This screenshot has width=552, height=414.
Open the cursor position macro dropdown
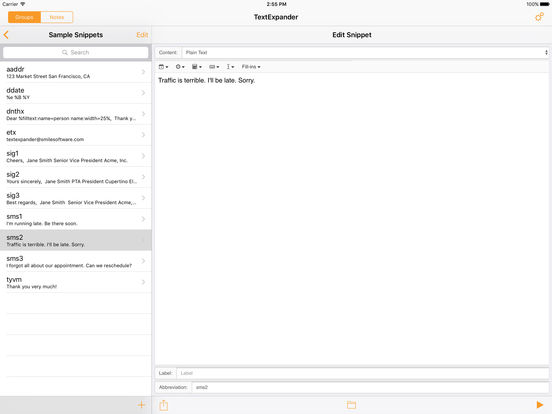(230, 67)
